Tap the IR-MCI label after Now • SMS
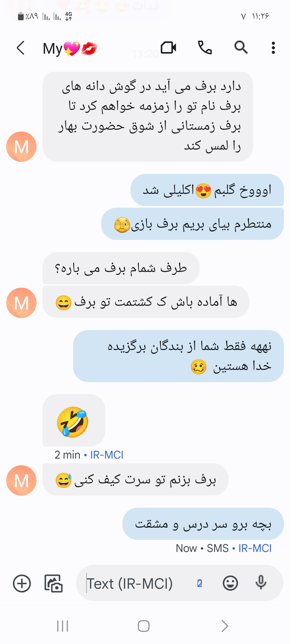The image size is (290, 644). click(255, 548)
